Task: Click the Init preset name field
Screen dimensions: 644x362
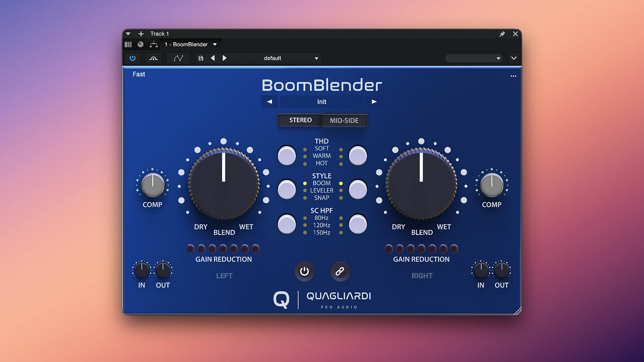Action: [x=322, y=102]
